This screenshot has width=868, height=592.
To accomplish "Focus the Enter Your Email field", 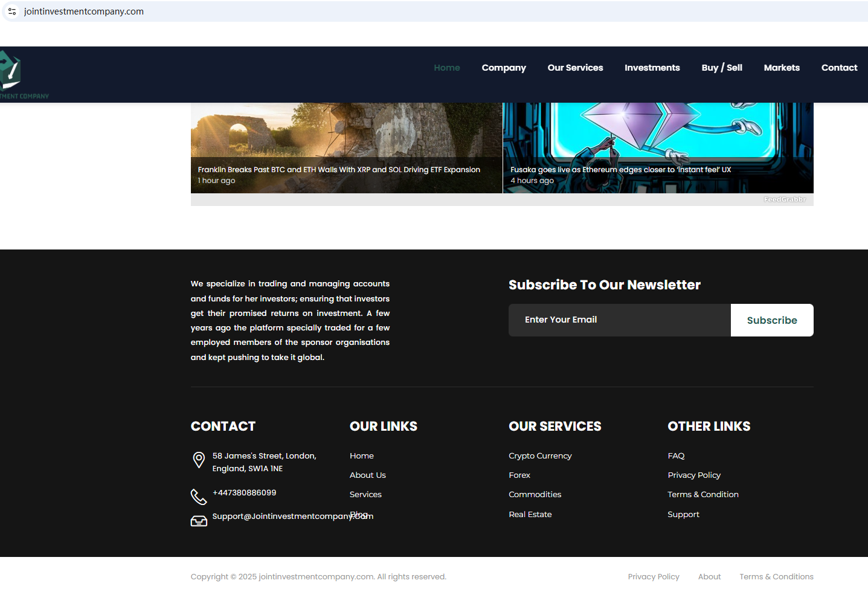I will (x=619, y=320).
